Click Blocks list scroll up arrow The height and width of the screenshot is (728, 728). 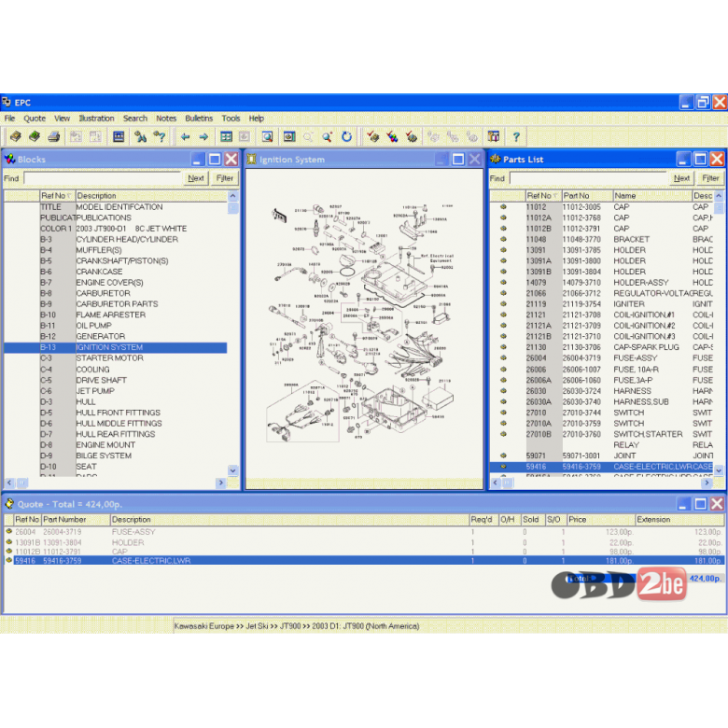pyautogui.click(x=233, y=195)
